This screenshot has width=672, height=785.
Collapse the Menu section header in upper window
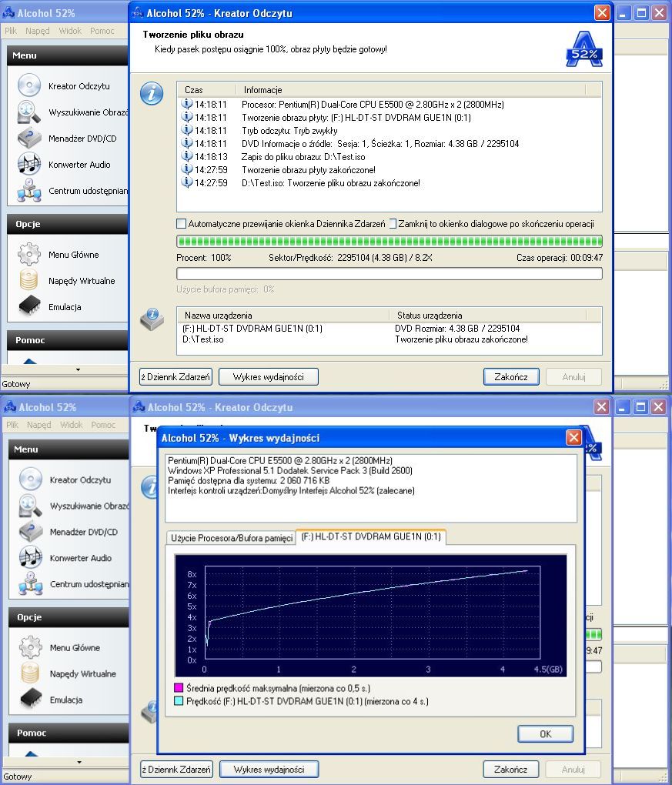click(68, 55)
